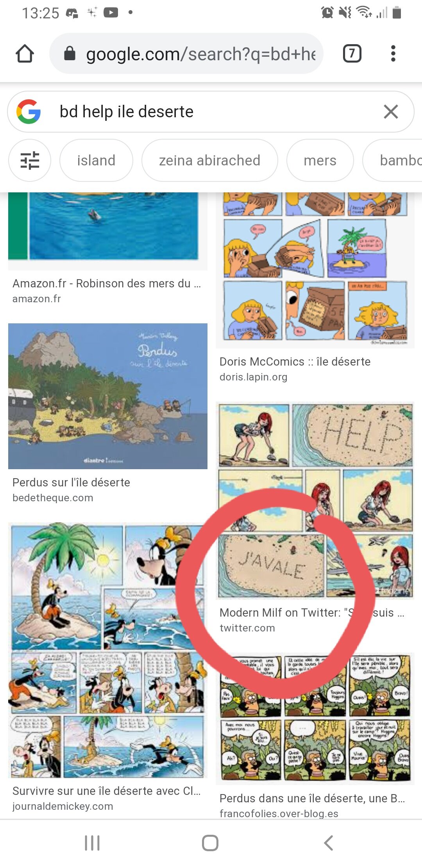Screen dimensions: 422x868
Task: Select the 'mers' filter chip
Action: 320,160
